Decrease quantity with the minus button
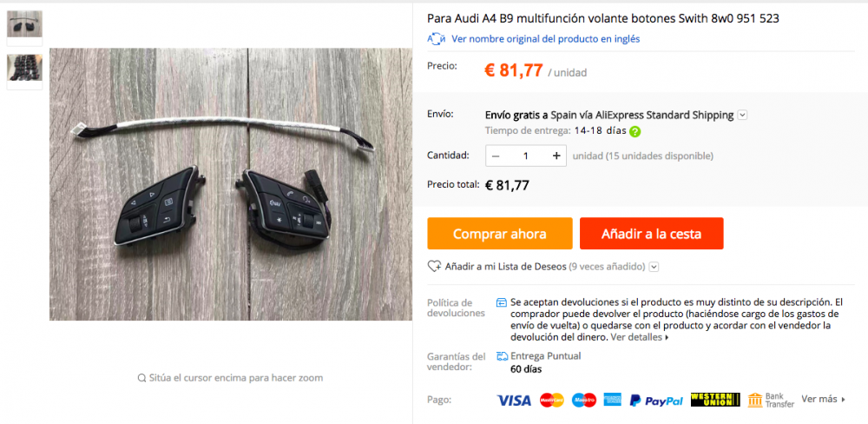This screenshot has height=424, width=868. (496, 156)
